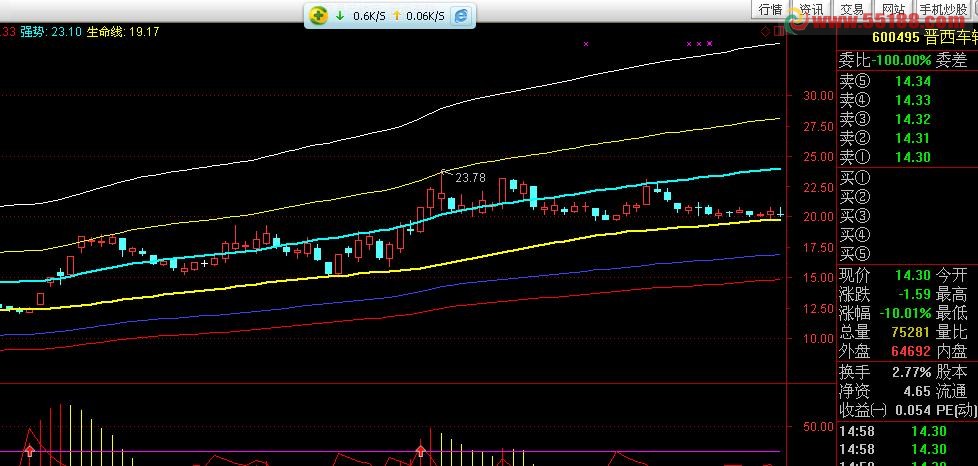Open the 资讯 tab

tap(811, 9)
